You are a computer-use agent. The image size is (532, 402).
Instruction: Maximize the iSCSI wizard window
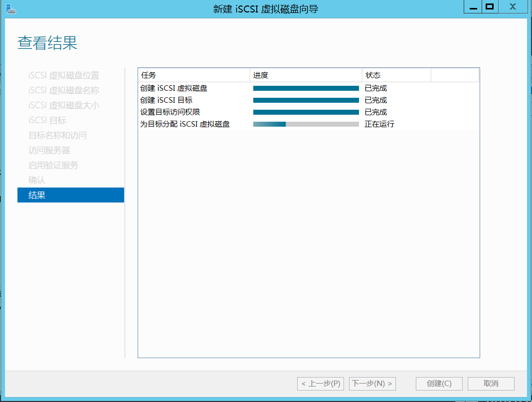coord(490,7)
